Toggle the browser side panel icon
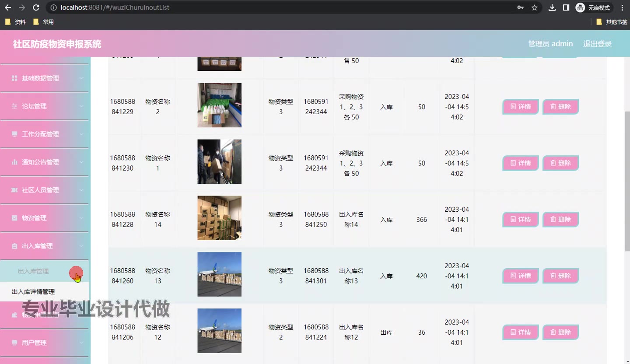The image size is (630, 364). 566,7
